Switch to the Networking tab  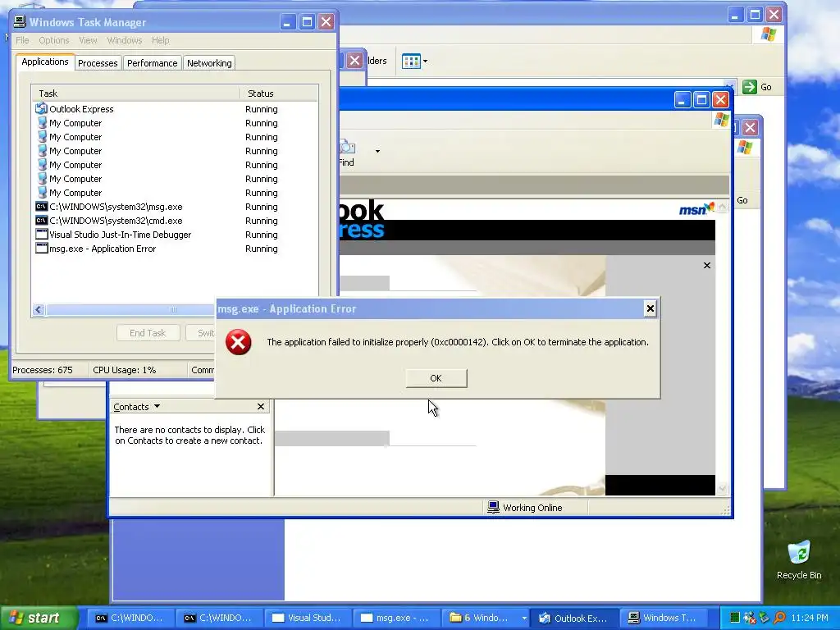coord(209,63)
